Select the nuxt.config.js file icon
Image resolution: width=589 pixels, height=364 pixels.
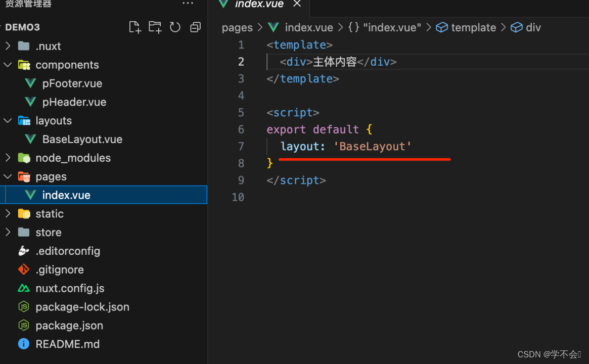pos(23,288)
